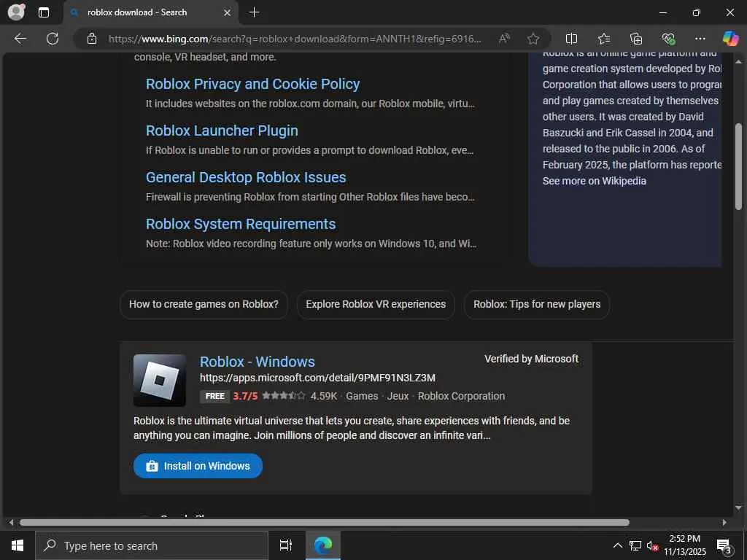The image size is (747, 560).
Task: Click the horizontal scrollbar thumb
Action: 325,522
